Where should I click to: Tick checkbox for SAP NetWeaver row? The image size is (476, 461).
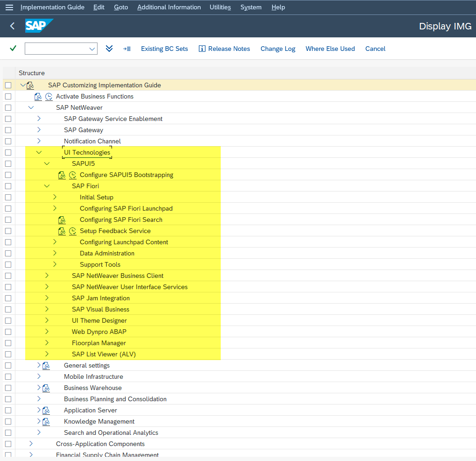tap(8, 108)
